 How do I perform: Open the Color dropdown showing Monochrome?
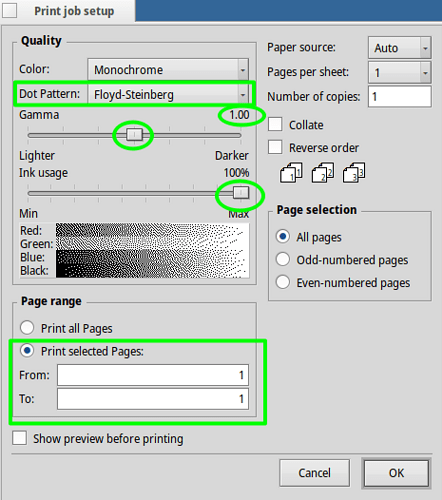coord(168,70)
